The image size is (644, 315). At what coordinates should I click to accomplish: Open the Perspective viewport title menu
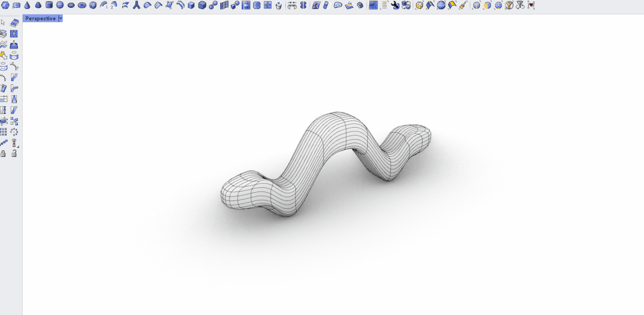(x=40, y=18)
